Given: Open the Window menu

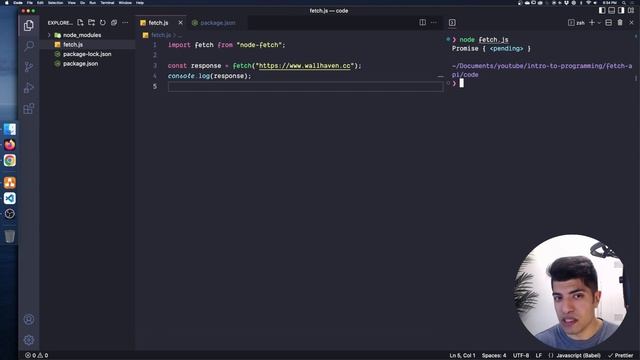Looking at the screenshot, I should pos(125,2).
